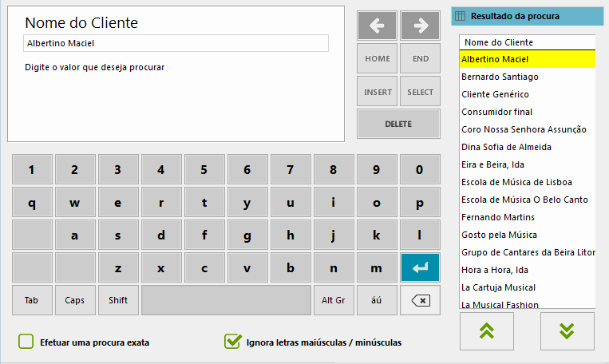Uncheck Ignora letras maiúsculas / minúsculas
Viewport: 609px width, 364px height.
coord(232,342)
